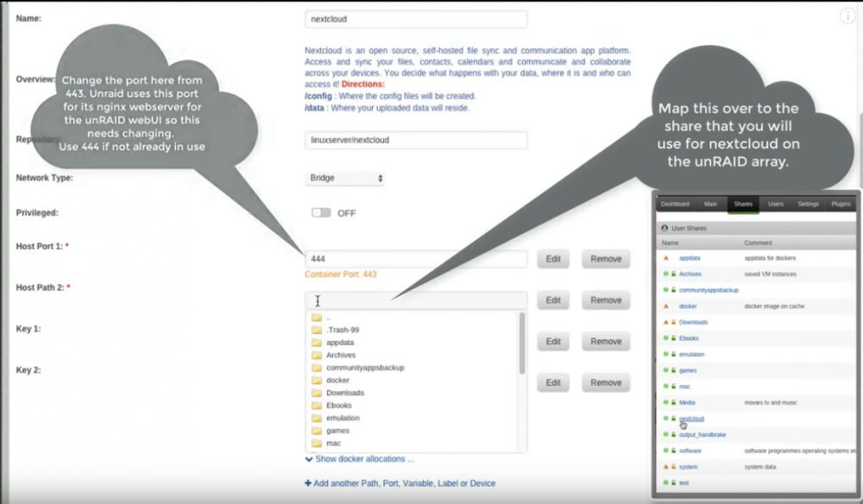Click the folder icon beside appdata in the path browser
Image resolution: width=863 pixels, height=504 pixels.
317,343
